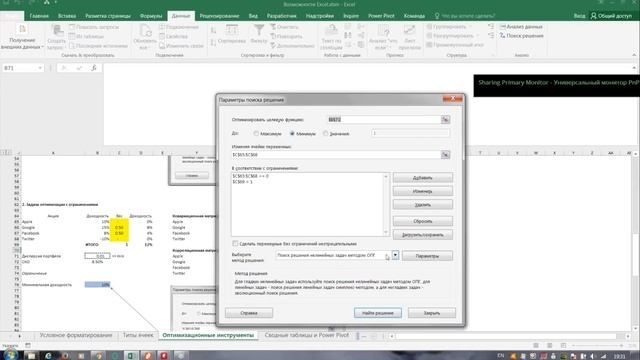Viewport: 640px width, 360px height.
Task: Click Help (Справка) button in Solver
Action: [249, 313]
